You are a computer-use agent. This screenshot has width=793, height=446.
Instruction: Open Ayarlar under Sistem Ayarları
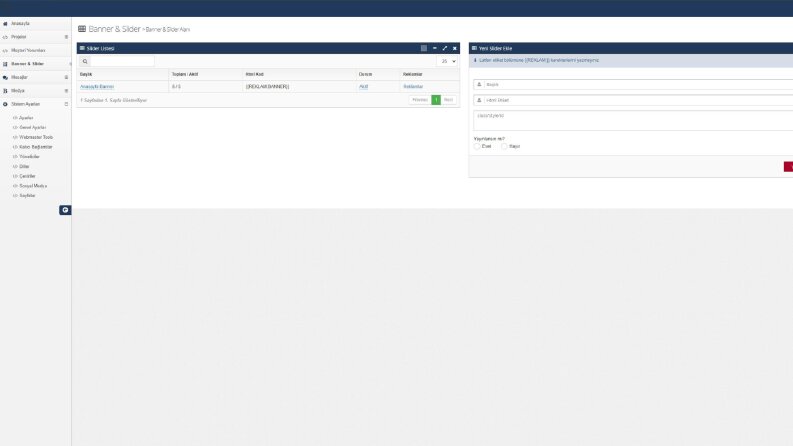(x=26, y=118)
